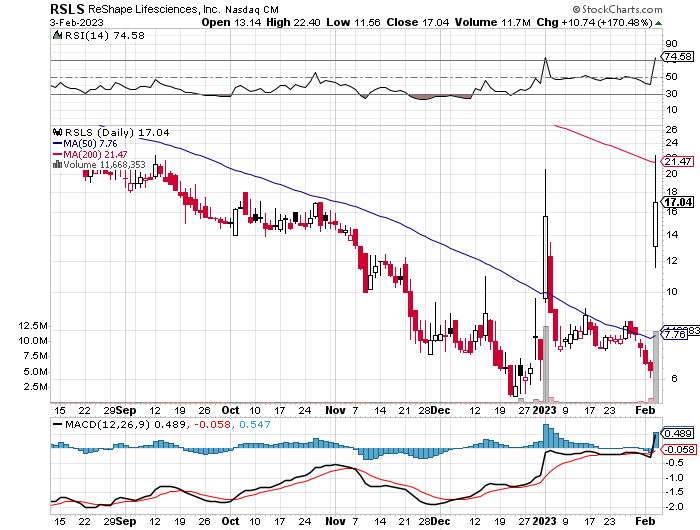Click the 17.04 last price tag

[x=678, y=202]
